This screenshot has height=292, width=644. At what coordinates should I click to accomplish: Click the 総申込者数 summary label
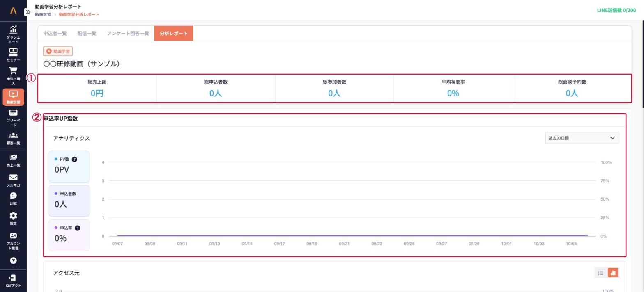coord(216,82)
